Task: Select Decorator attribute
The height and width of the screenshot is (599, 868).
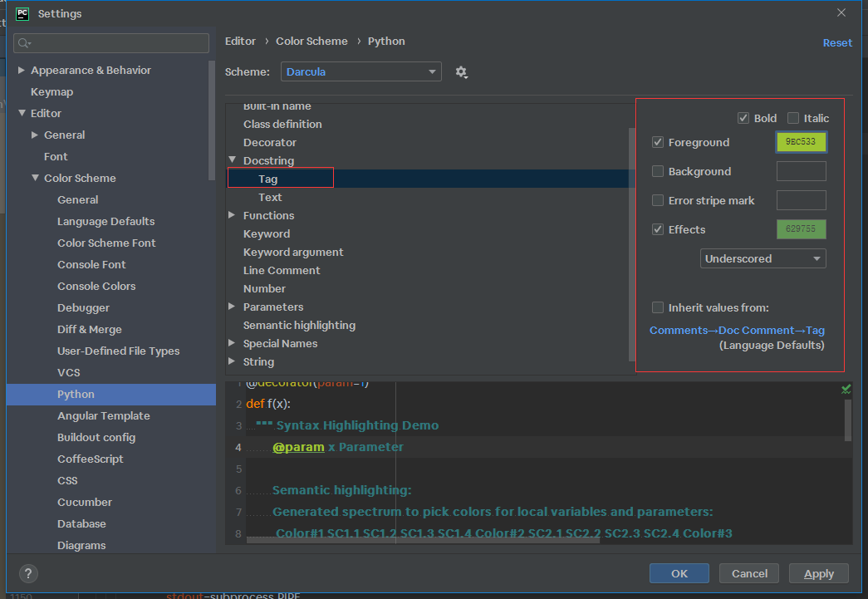Action: (x=270, y=142)
